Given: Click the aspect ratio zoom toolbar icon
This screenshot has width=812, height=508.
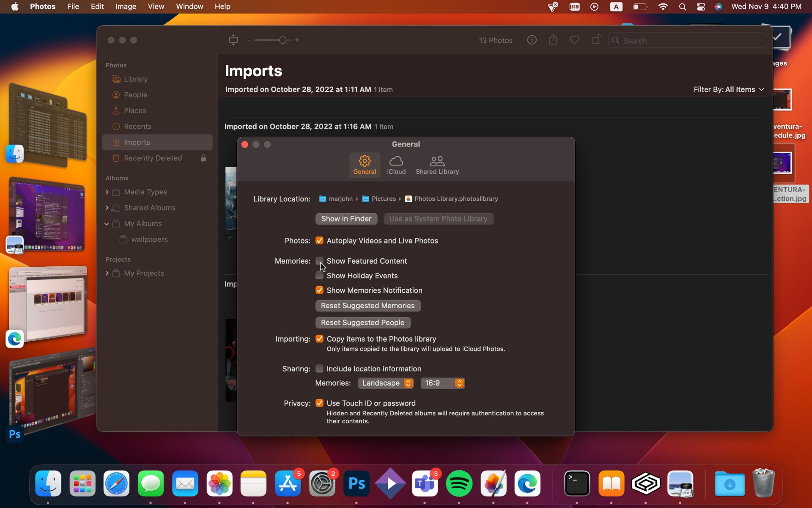Looking at the screenshot, I should pos(233,40).
